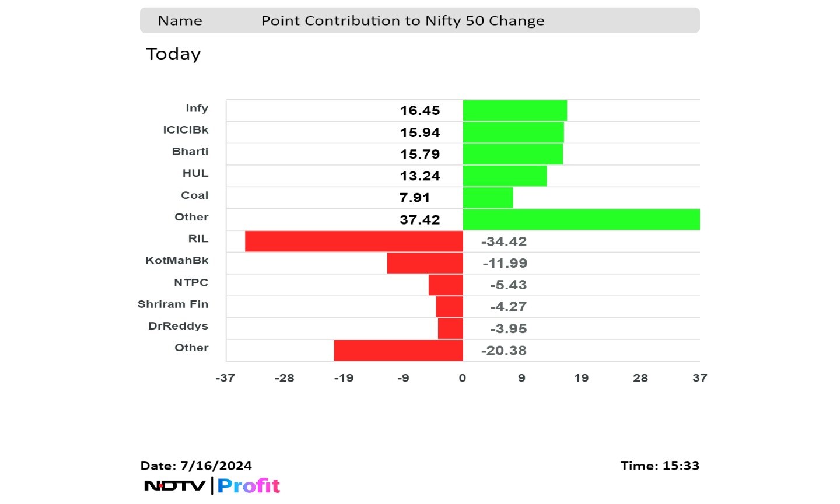Select the red RIL bar
This screenshot has width=840, height=504.
(x=353, y=241)
